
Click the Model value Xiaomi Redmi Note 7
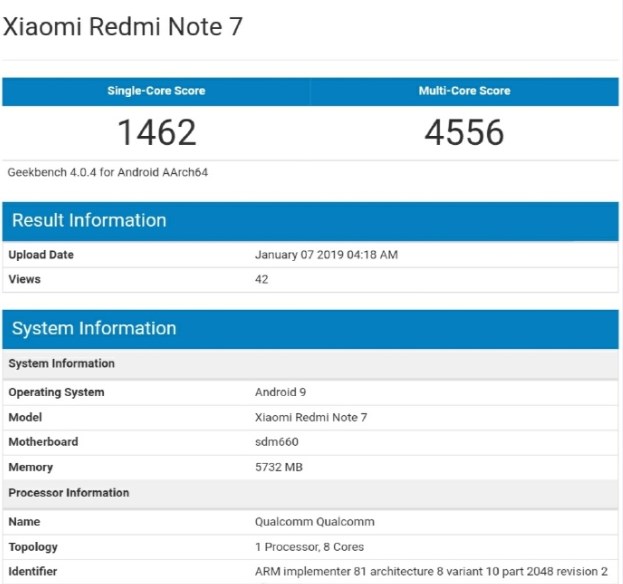311,417
